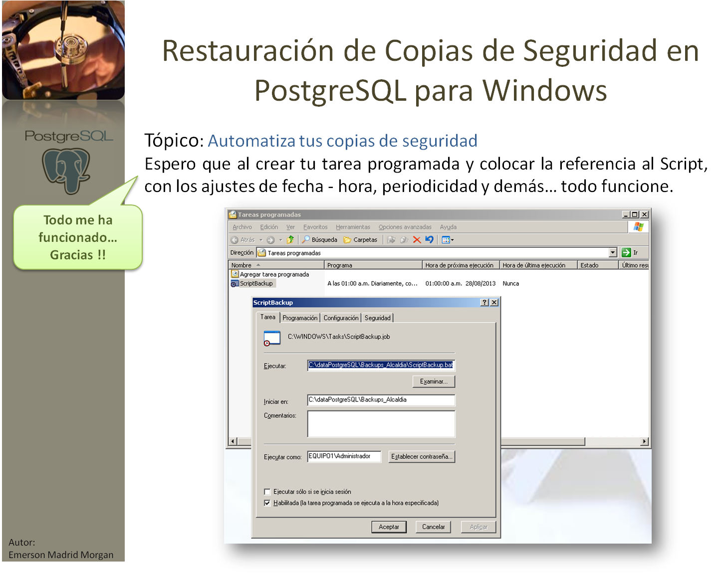Switch to the Configuración tab
The image size is (728, 576).
[341, 318]
